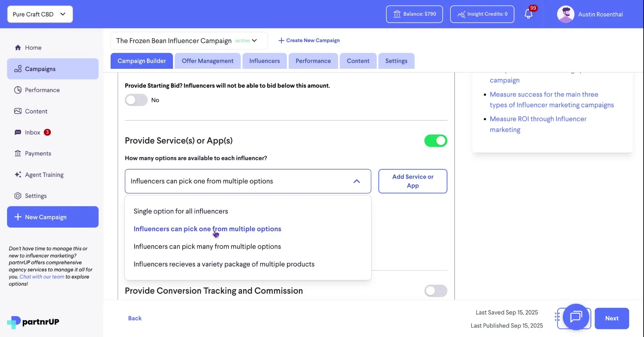Open Agent Training from the sidebar
Viewport: 644px width, 337px height.
(44, 175)
